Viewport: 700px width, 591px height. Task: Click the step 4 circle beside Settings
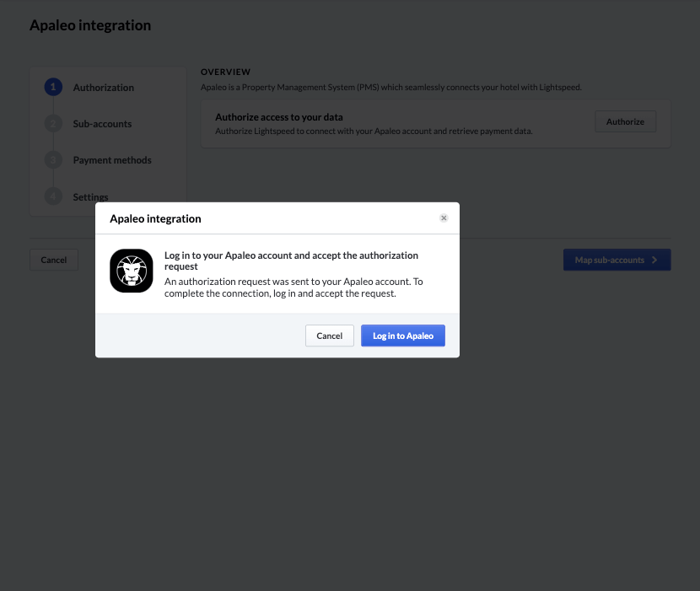[x=53, y=196]
